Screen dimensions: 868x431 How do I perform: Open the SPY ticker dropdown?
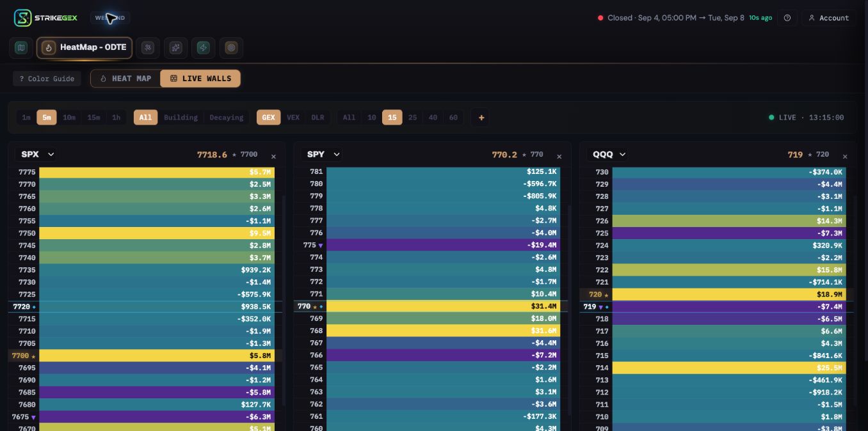(x=323, y=154)
